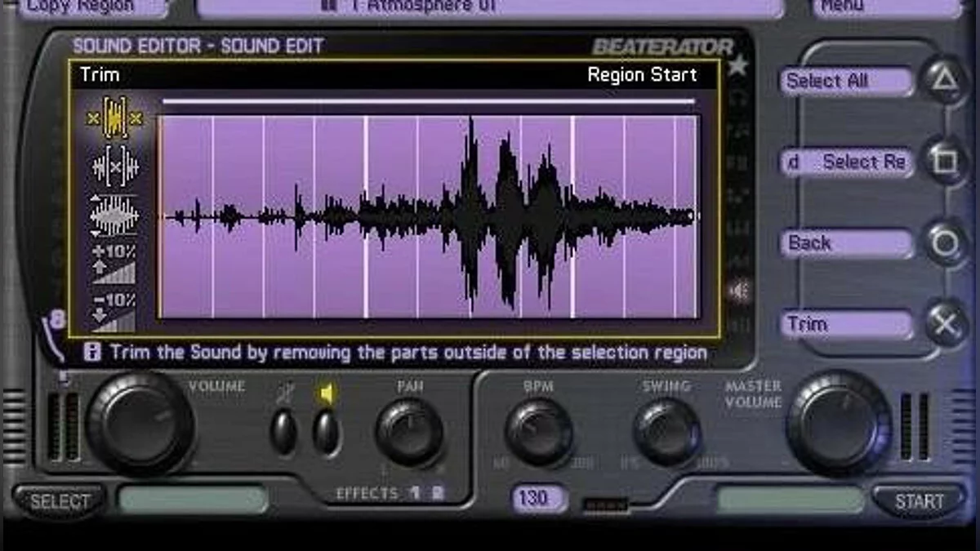Adjust the PAN knob
Screen dimensions: 980x551
(x=409, y=432)
